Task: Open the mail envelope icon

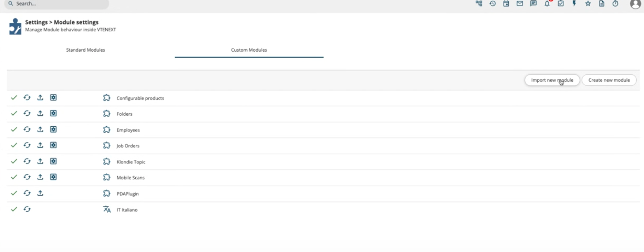Action: point(520,4)
